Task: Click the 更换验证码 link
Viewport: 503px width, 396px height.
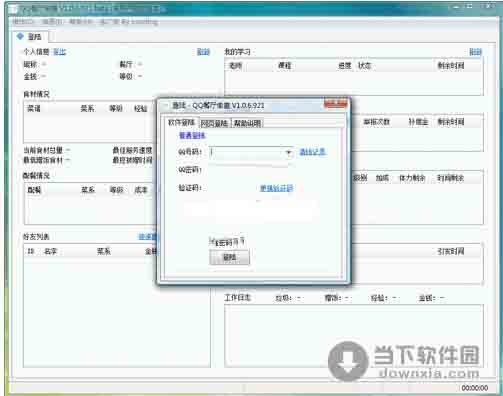Action: click(x=276, y=188)
